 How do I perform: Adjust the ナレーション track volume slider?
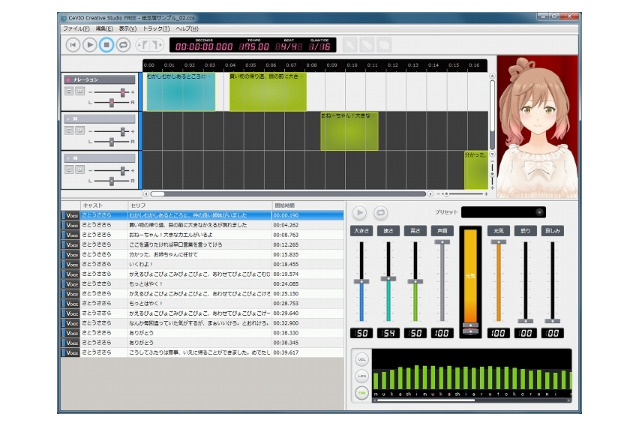click(x=122, y=92)
